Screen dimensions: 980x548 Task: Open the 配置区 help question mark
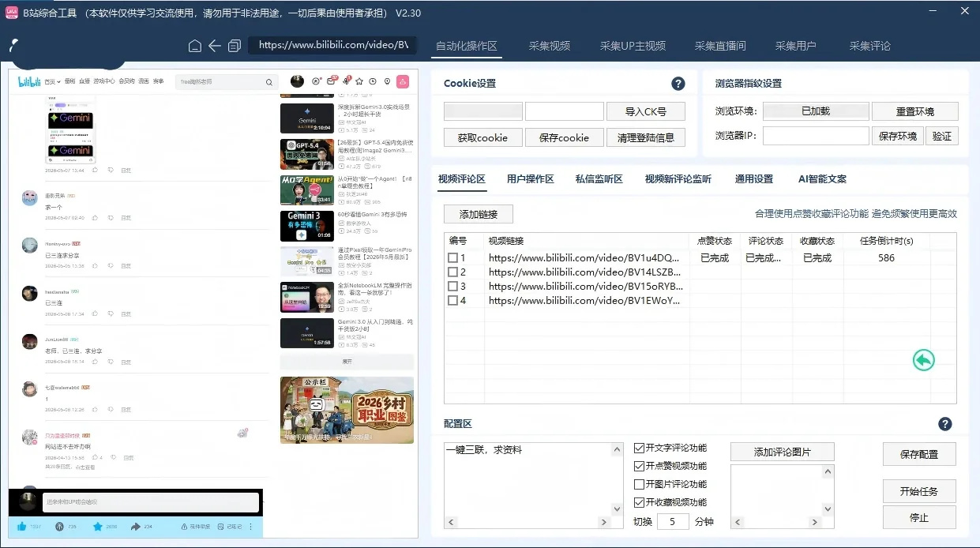945,424
